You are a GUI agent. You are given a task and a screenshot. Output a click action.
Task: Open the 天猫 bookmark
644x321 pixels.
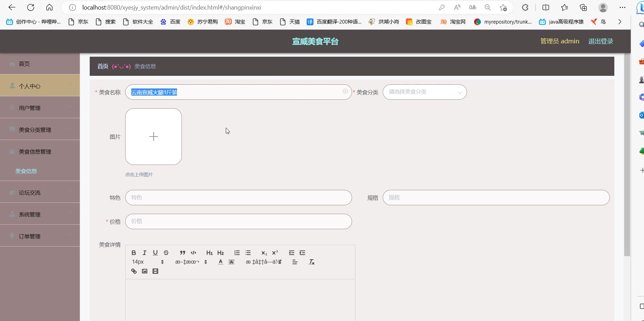[x=290, y=22]
